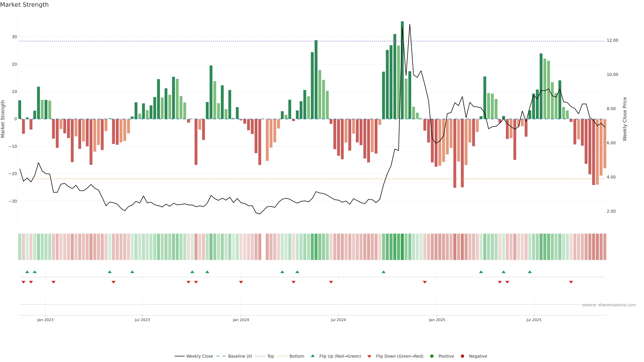Screen dimensions: 644x362
Task: Click the Flip Down red triangle legend icon
Action: (x=369, y=356)
